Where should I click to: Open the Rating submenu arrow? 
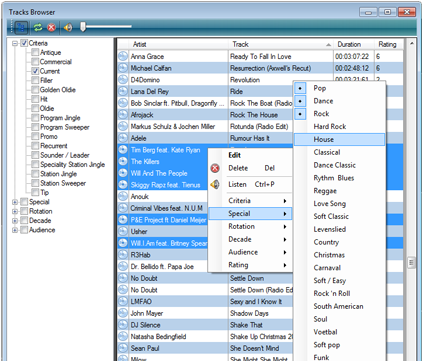[285, 265]
